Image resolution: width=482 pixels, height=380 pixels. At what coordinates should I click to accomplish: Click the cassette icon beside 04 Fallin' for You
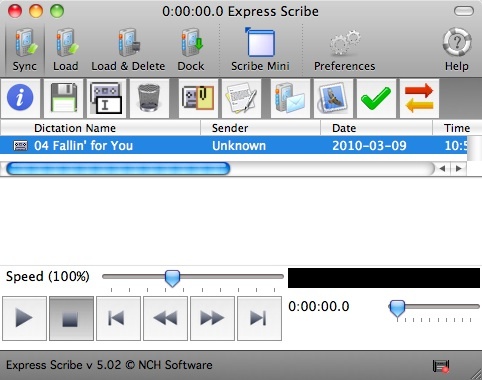[20, 146]
